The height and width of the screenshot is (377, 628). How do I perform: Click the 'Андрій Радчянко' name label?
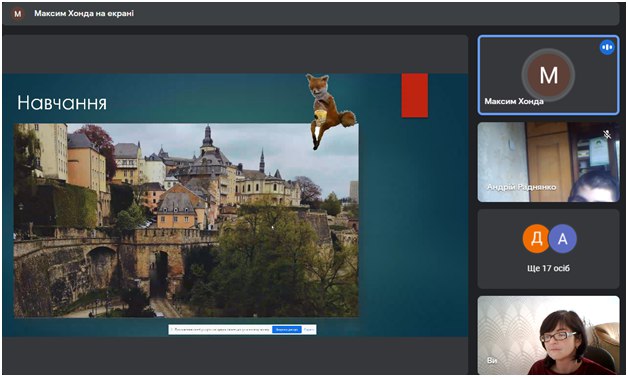click(521, 187)
